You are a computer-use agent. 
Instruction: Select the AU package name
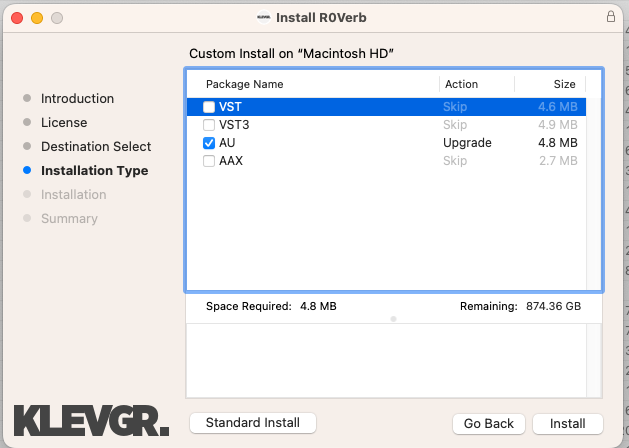(227, 143)
